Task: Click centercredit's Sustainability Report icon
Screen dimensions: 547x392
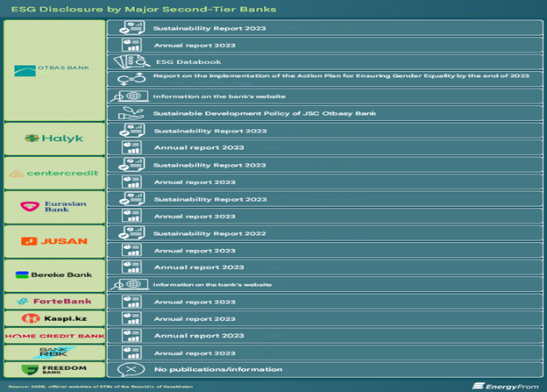Action: (x=131, y=165)
